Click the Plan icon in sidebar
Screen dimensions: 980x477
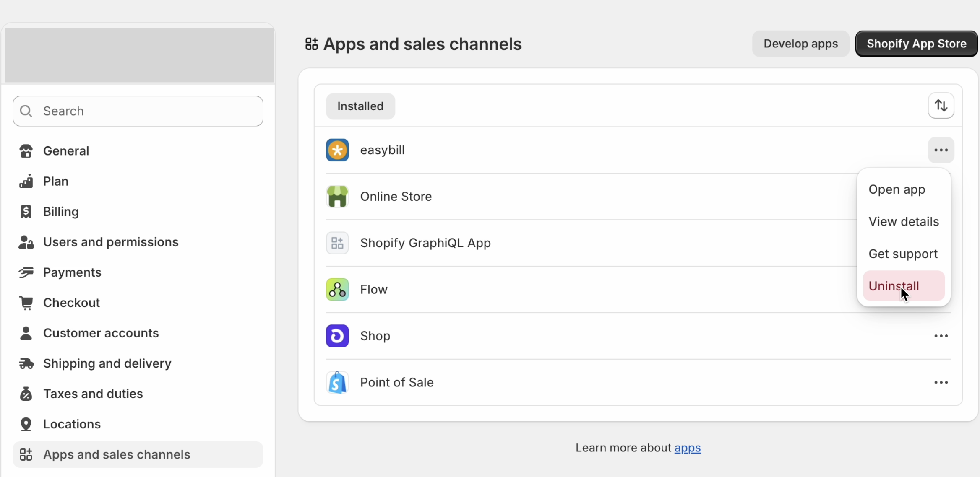click(26, 181)
